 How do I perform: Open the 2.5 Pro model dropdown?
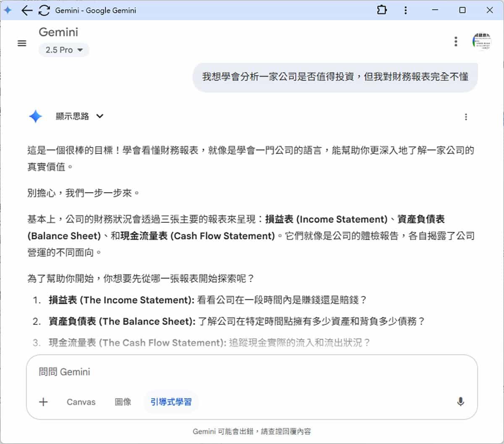pos(64,50)
